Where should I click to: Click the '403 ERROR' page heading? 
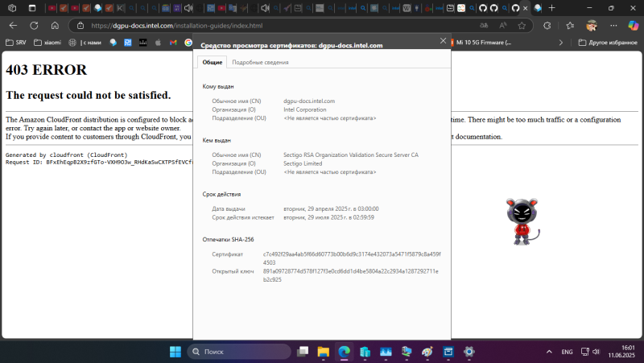click(47, 70)
